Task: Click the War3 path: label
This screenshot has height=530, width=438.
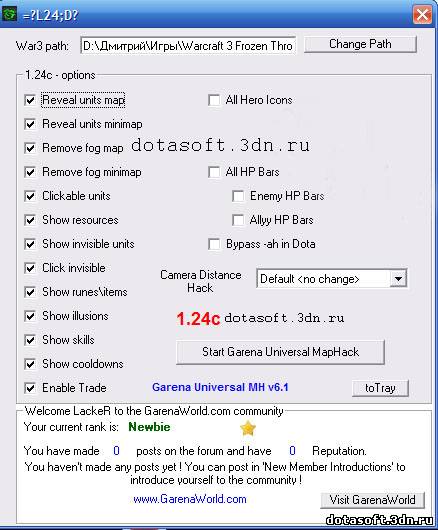Action: [x=42, y=46]
